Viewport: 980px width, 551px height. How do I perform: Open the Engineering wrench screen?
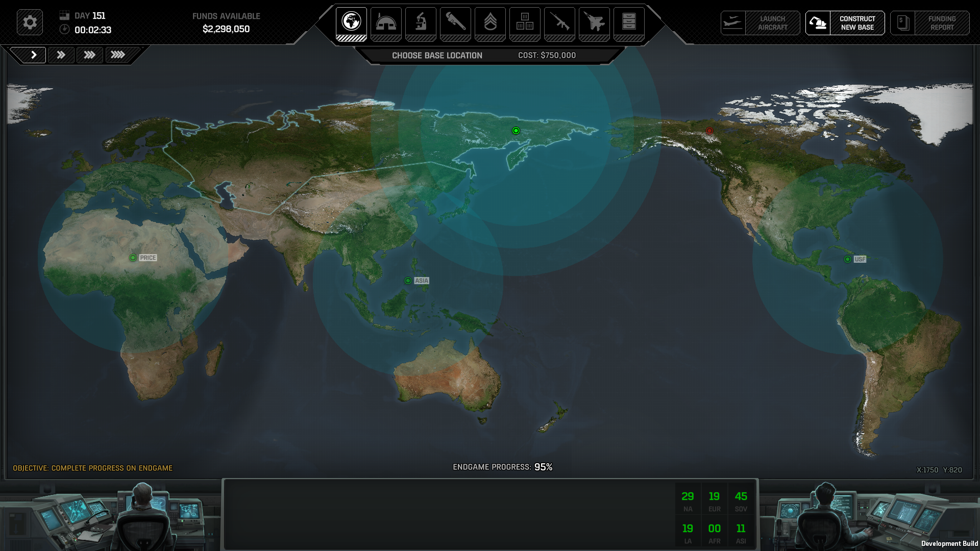click(x=455, y=24)
